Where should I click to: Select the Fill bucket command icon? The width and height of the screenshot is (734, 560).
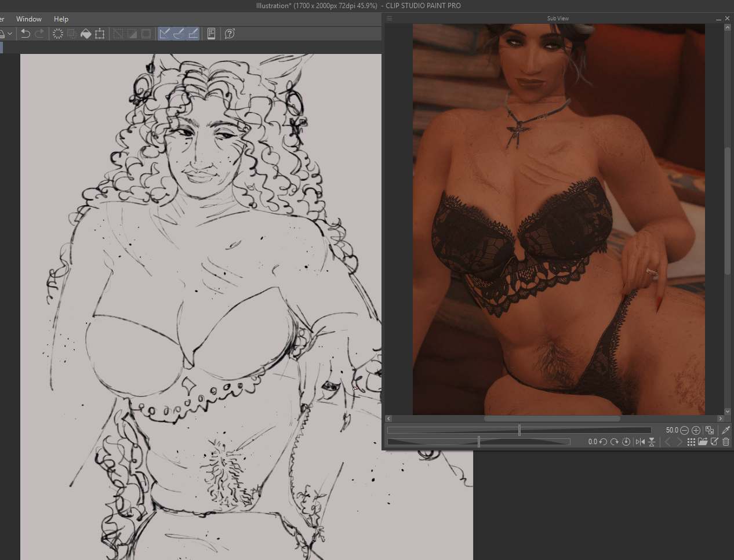[86, 34]
